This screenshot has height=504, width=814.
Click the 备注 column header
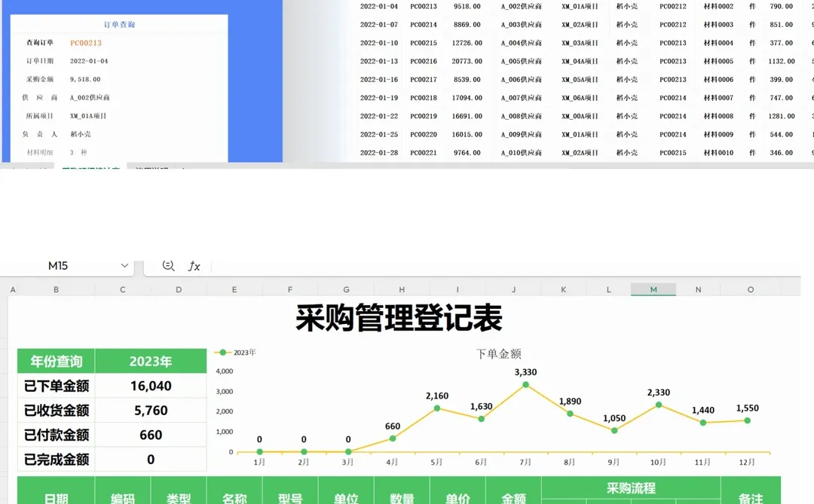tap(751, 498)
